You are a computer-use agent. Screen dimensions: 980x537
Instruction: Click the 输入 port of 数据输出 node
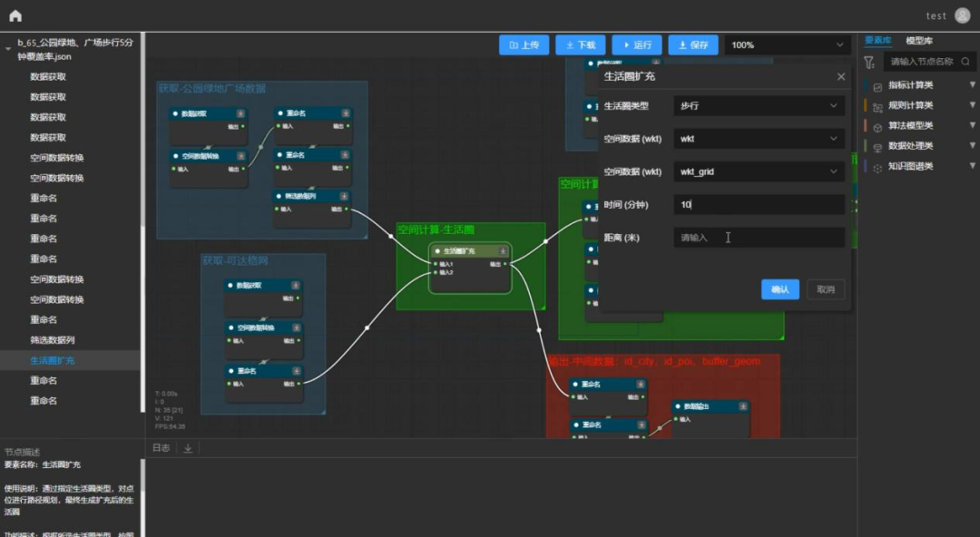tap(676, 419)
